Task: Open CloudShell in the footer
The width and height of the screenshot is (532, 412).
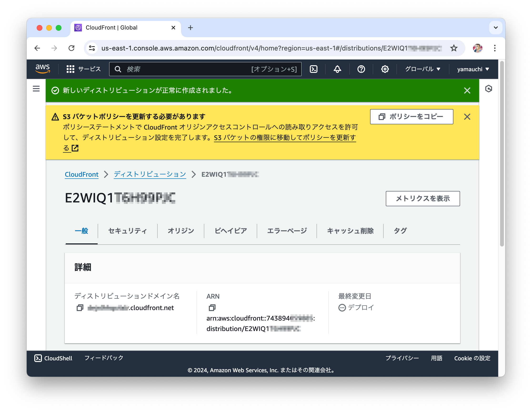Action: pyautogui.click(x=53, y=358)
